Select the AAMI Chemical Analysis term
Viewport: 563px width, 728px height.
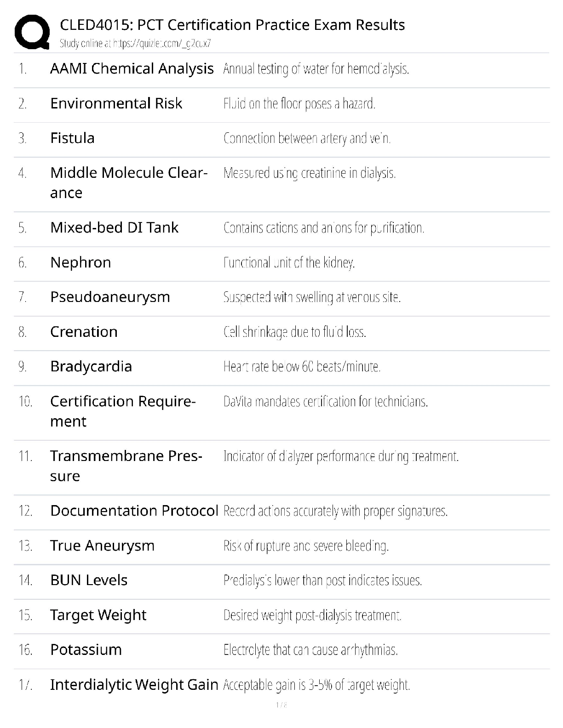click(x=132, y=68)
